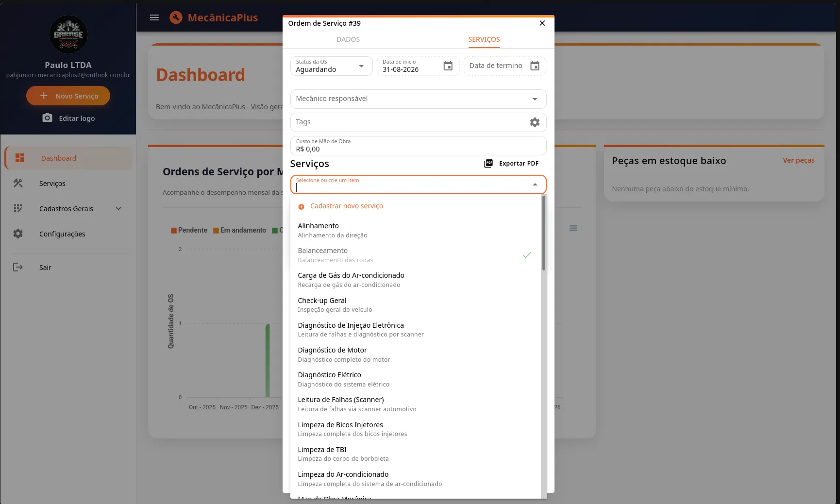Toggle Em andamento legend series in chart

[239, 230]
